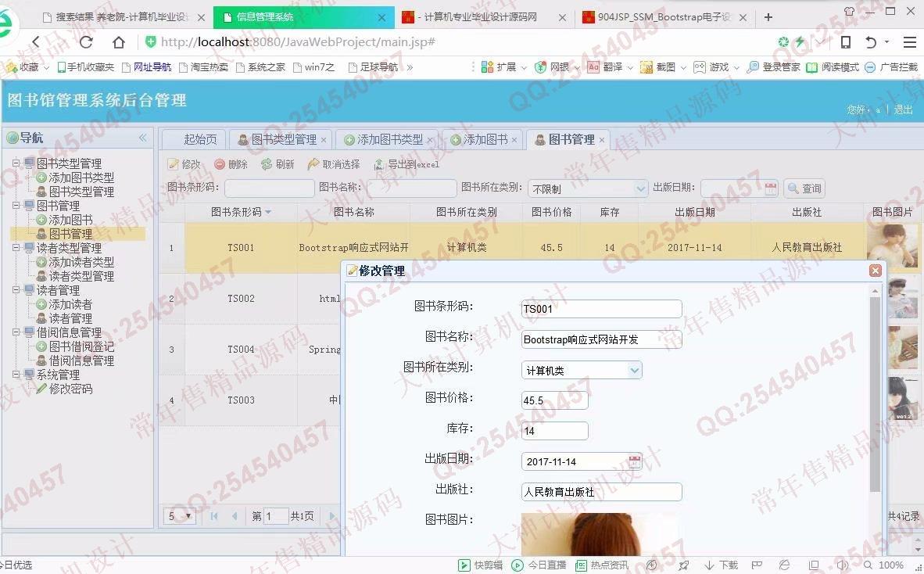
Task: Click the 修改 edit toolbar button
Action: click(x=184, y=164)
